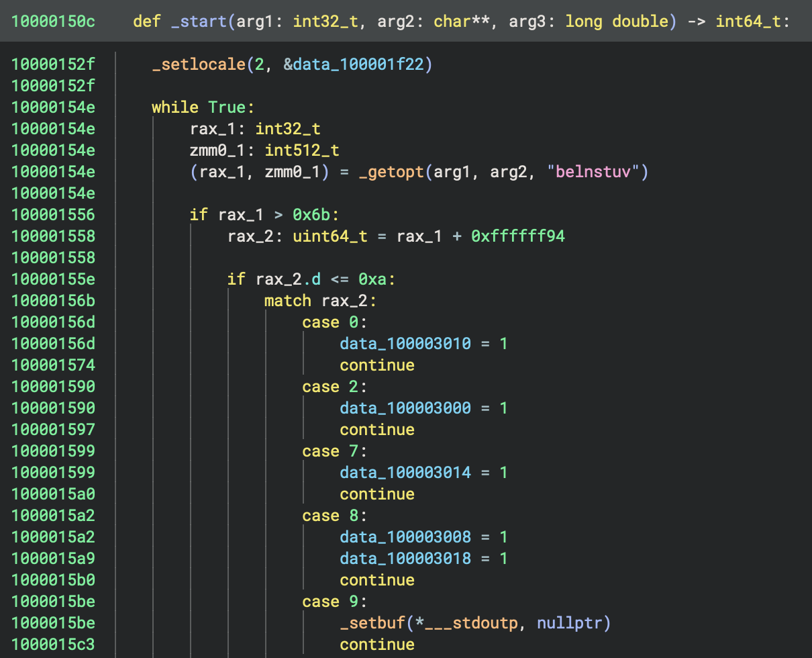This screenshot has height=658, width=812.
Task: Click continue at address 1000015a0
Action: point(377,494)
